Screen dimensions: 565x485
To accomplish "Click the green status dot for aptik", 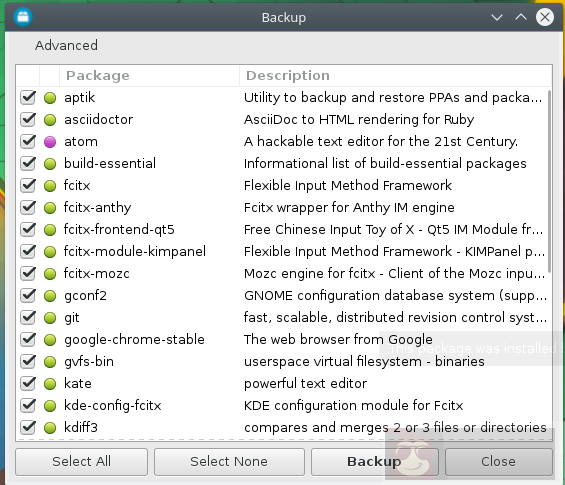I will [x=50, y=98].
